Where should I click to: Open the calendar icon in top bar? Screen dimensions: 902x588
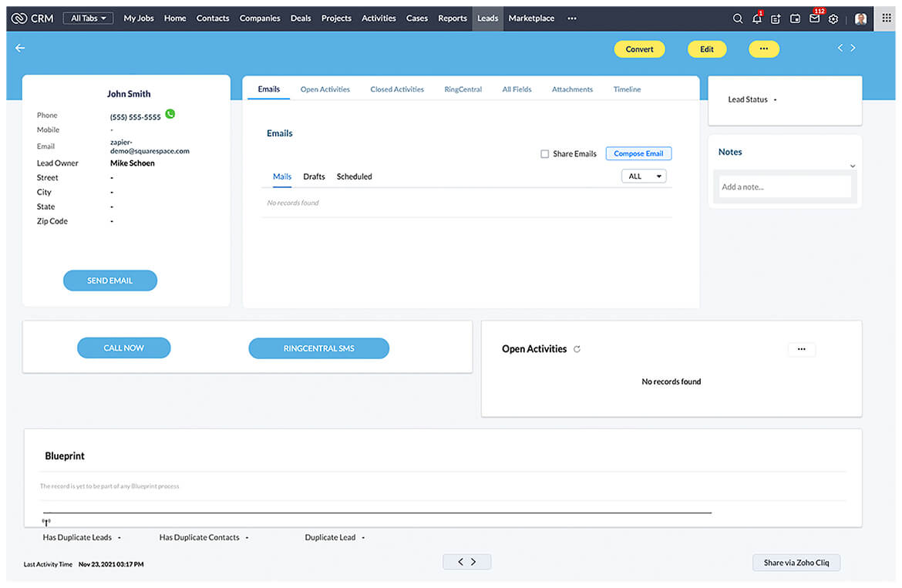click(x=795, y=18)
